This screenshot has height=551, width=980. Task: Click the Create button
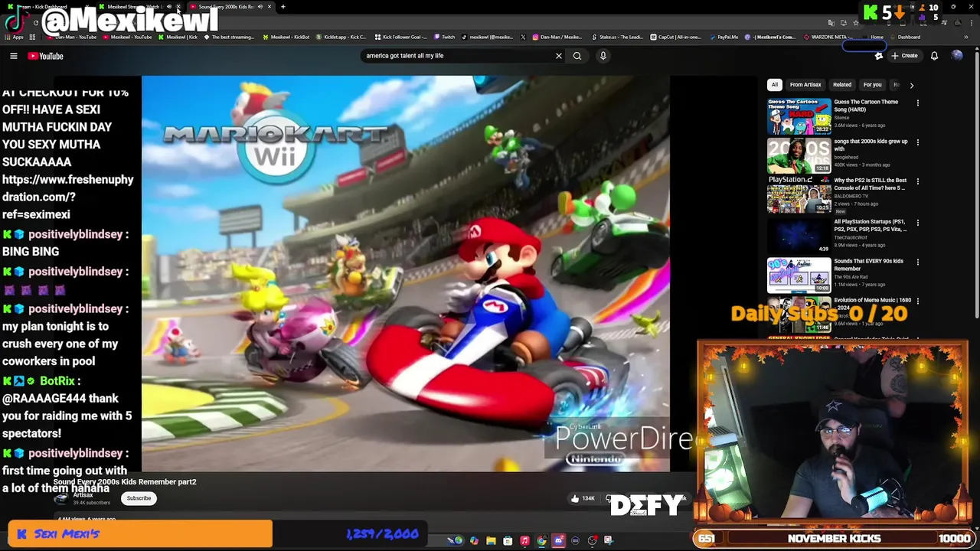click(904, 56)
